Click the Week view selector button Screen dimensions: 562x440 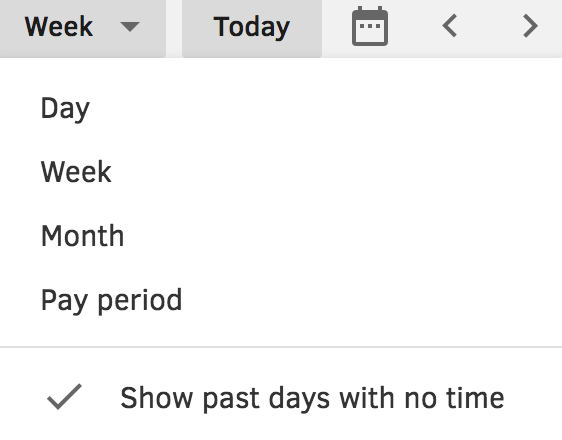point(82,27)
